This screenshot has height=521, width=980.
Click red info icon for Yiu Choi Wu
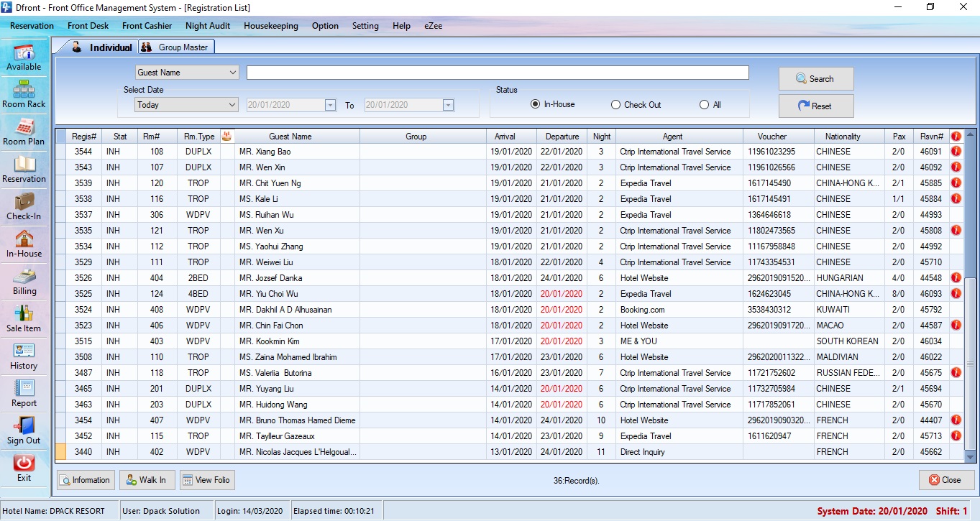956,294
